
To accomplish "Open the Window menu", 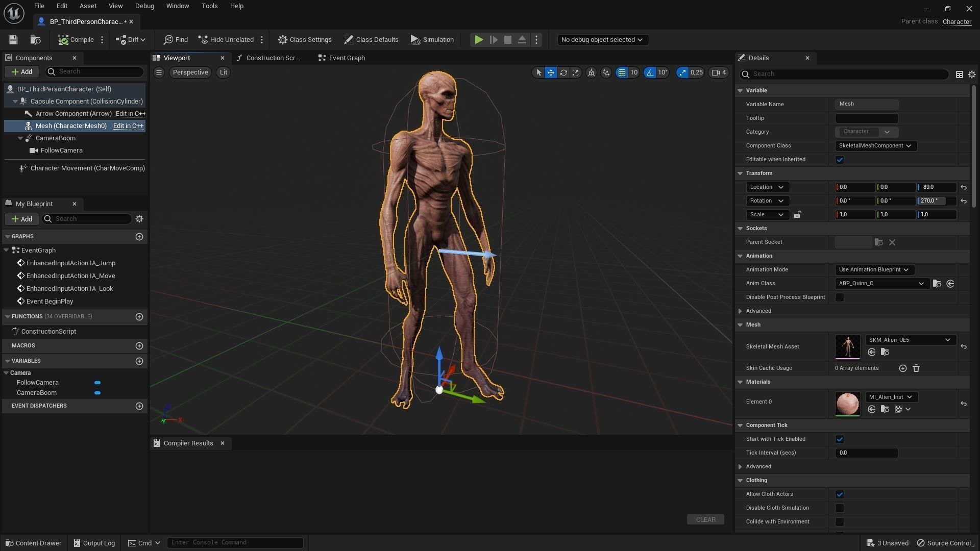I will click(178, 6).
